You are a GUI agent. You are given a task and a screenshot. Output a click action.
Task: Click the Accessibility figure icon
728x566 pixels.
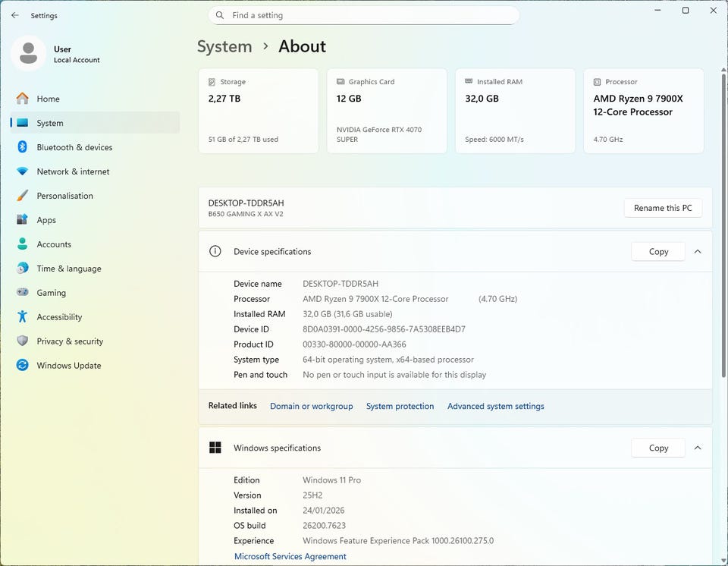pyautogui.click(x=23, y=317)
